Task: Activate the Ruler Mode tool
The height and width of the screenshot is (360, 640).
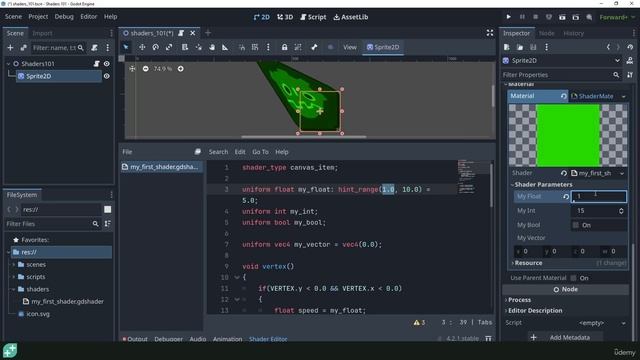Action: (x=225, y=47)
